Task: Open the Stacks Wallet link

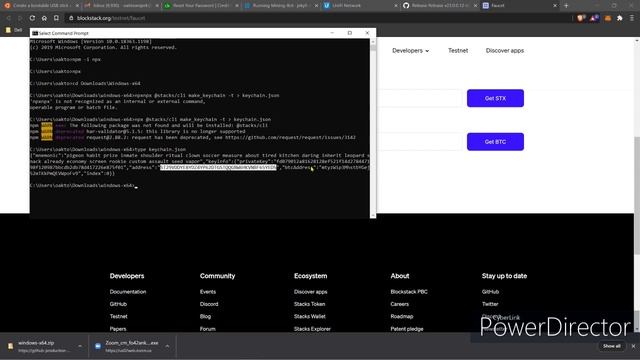Action: tap(309, 316)
